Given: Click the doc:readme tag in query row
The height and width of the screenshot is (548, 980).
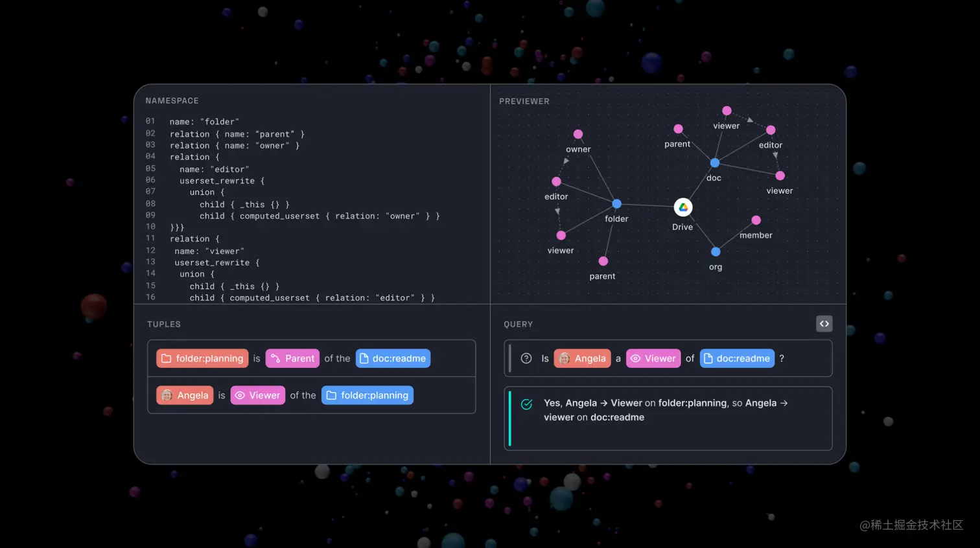Looking at the screenshot, I should 737,358.
